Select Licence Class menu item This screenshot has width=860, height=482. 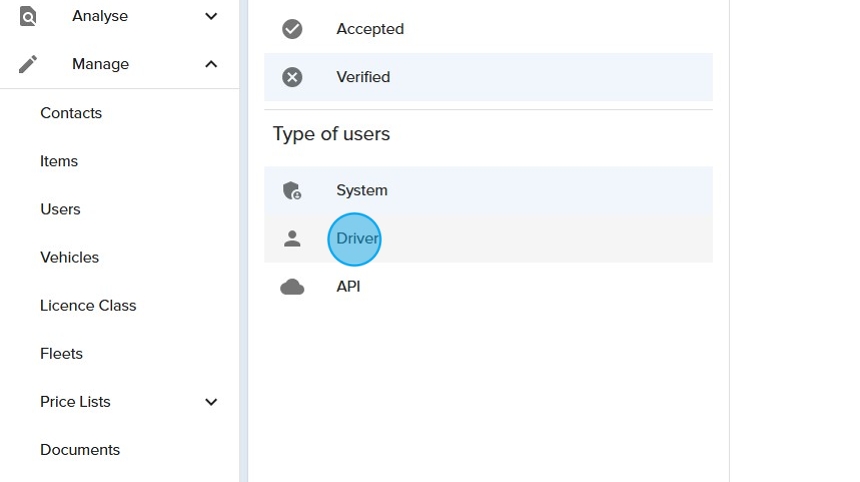tap(88, 305)
